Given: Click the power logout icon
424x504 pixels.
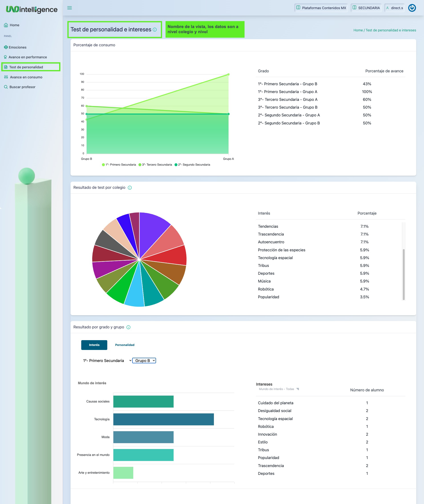Looking at the screenshot, I should [412, 8].
